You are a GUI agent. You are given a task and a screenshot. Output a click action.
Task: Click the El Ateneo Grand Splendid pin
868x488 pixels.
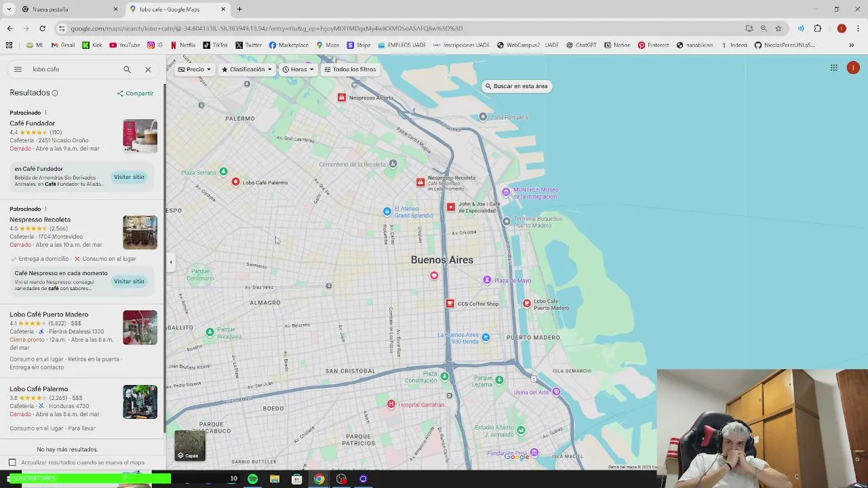[x=387, y=211]
